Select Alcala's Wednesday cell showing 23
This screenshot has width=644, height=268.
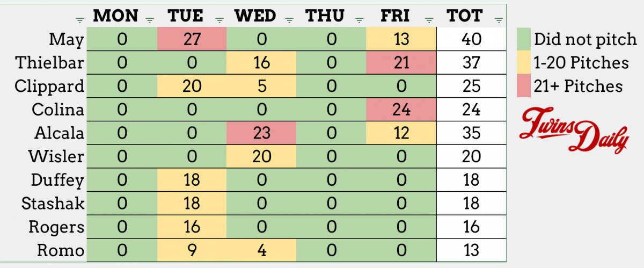click(261, 133)
